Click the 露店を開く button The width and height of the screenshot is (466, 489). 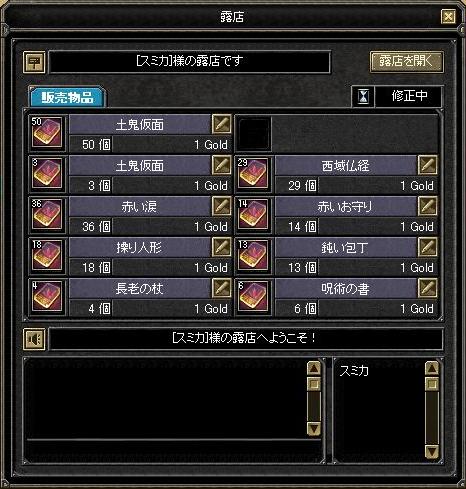[x=407, y=62]
